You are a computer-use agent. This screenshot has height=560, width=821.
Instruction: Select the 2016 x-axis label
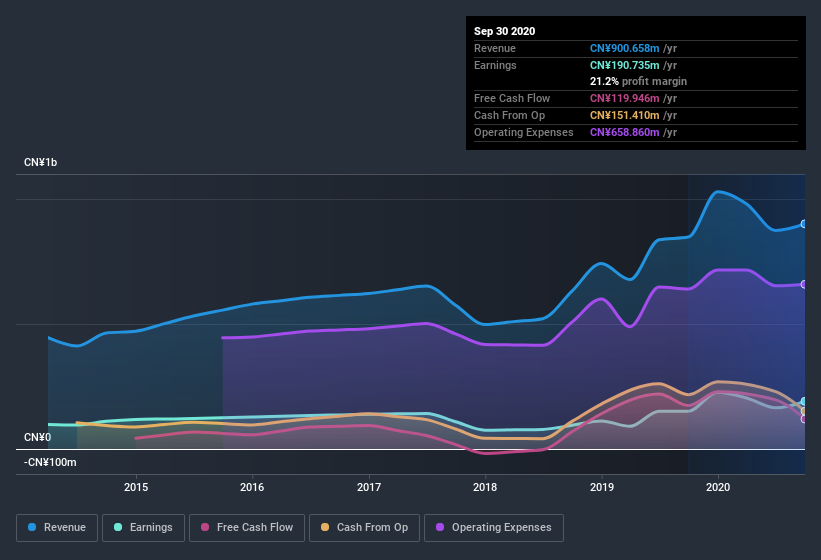(252, 487)
